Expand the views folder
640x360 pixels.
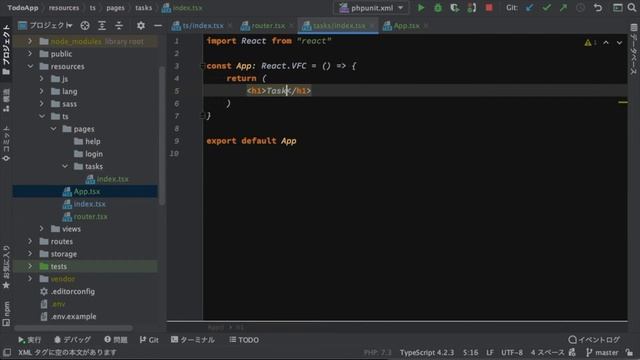[42, 229]
